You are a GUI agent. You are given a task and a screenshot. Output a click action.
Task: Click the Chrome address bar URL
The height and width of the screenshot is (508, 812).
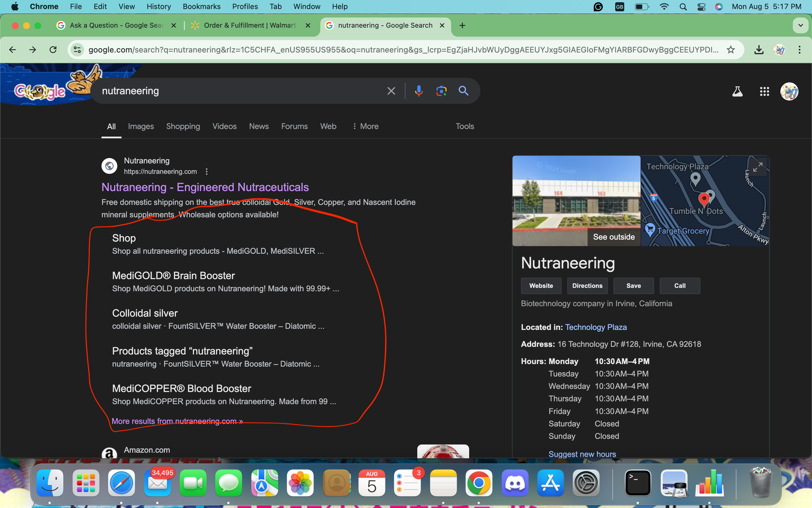click(x=403, y=50)
